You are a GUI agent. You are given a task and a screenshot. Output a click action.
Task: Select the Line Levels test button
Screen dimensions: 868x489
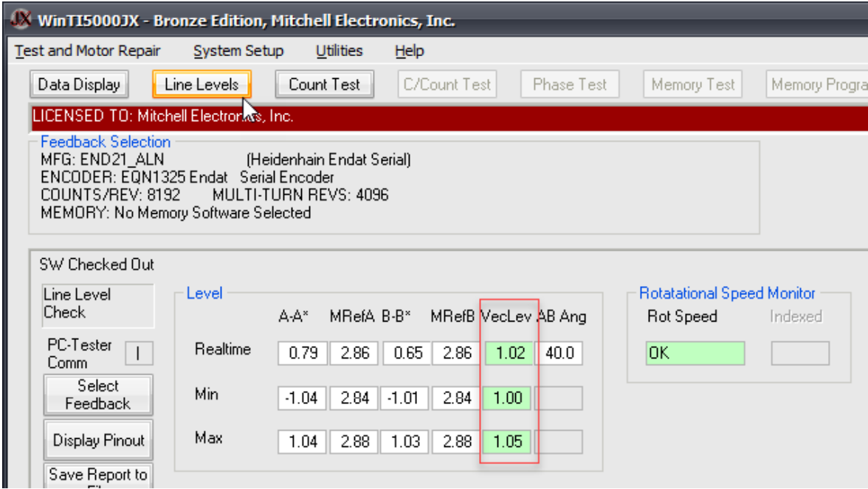click(201, 85)
